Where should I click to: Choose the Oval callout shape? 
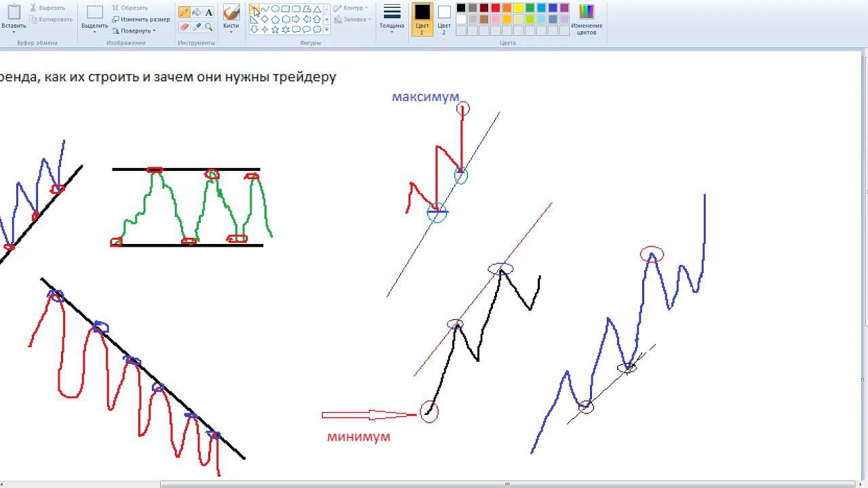[x=307, y=29]
